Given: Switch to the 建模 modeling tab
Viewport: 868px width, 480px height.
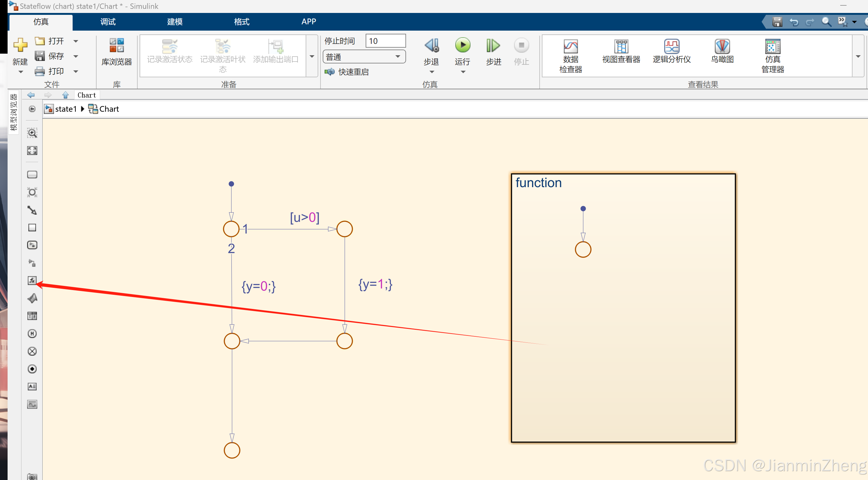Looking at the screenshot, I should point(175,22).
